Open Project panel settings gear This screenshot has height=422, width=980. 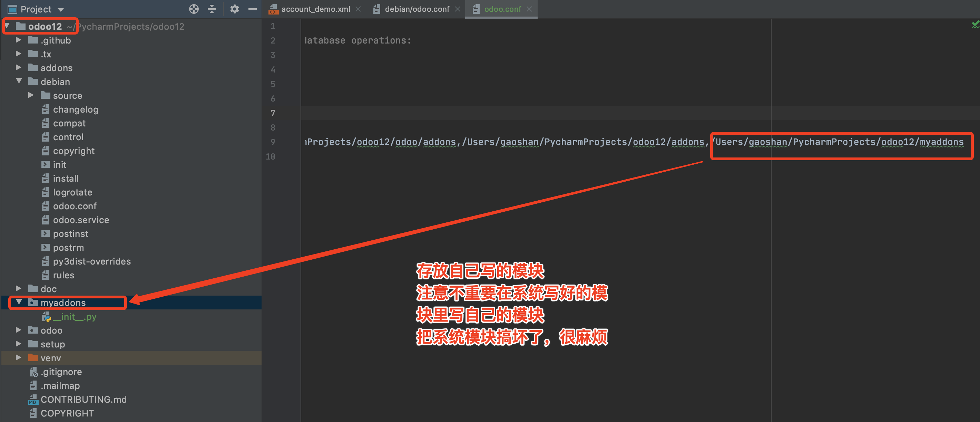(234, 9)
